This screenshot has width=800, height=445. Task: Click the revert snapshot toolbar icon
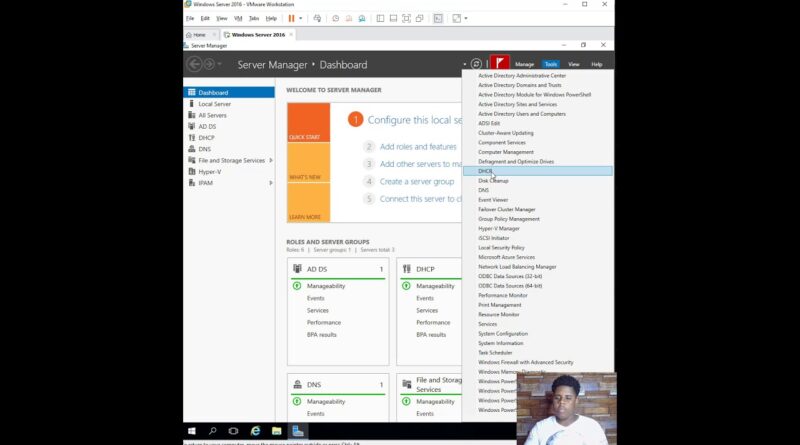coord(349,18)
